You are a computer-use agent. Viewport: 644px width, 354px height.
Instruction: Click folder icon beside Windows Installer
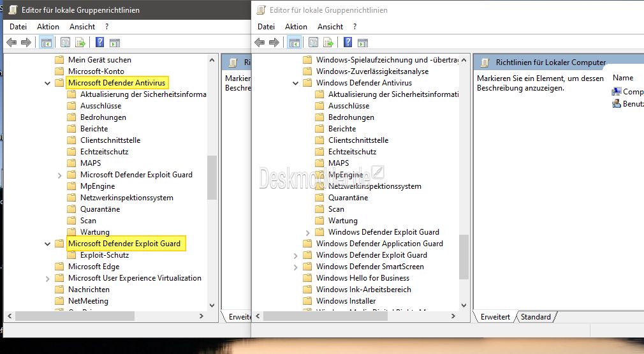point(307,301)
